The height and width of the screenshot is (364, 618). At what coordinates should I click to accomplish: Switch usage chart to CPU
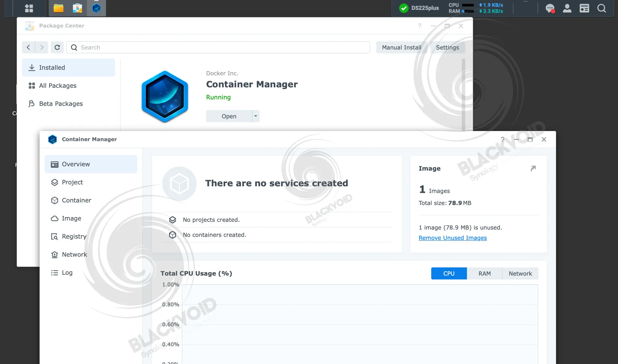pyautogui.click(x=449, y=273)
